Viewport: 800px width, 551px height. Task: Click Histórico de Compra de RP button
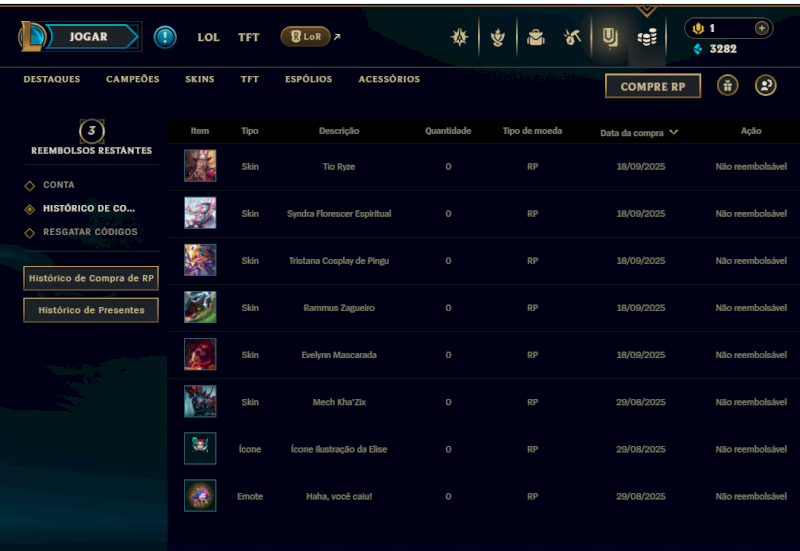(x=91, y=278)
